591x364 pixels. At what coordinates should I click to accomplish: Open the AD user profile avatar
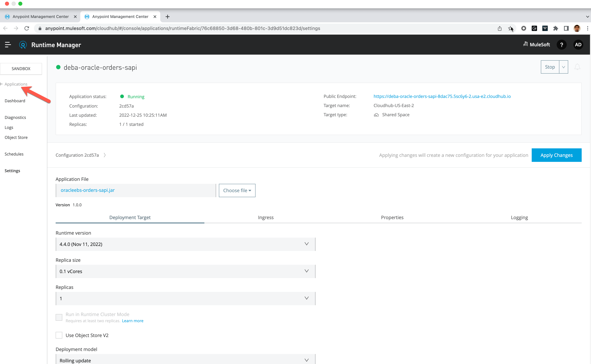point(578,45)
